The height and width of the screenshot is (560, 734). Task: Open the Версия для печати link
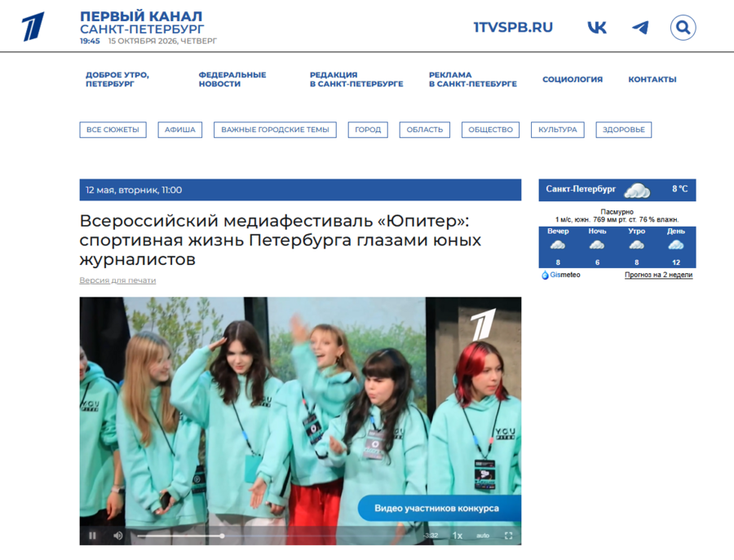click(x=117, y=280)
